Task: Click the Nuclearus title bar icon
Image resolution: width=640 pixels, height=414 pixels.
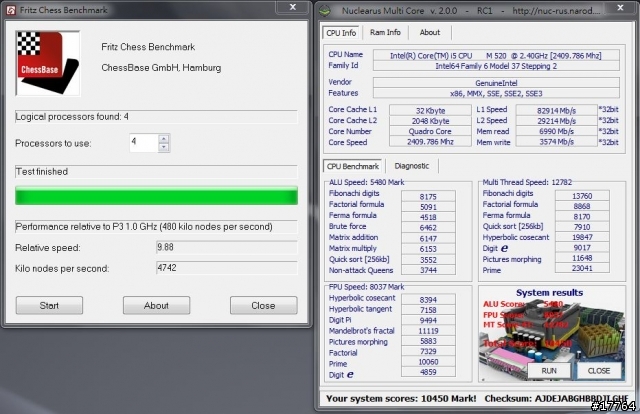Action: click(325, 11)
